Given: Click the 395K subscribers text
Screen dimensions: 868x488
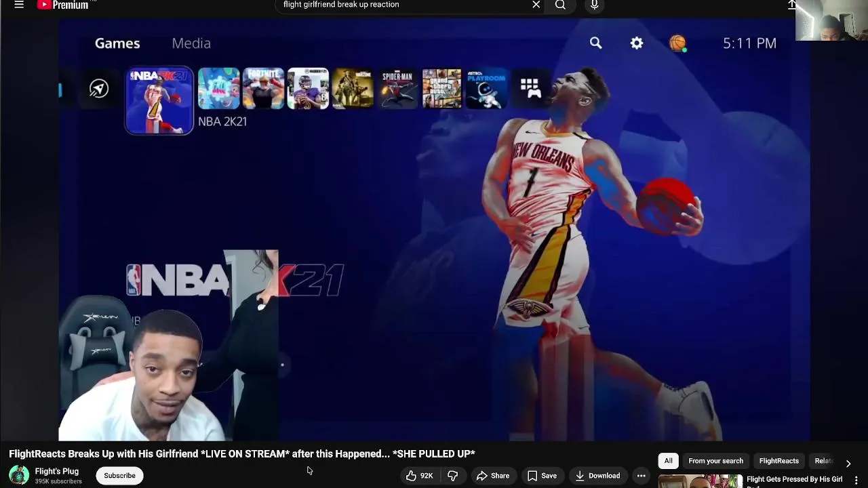Looking at the screenshot, I should 58,481.
